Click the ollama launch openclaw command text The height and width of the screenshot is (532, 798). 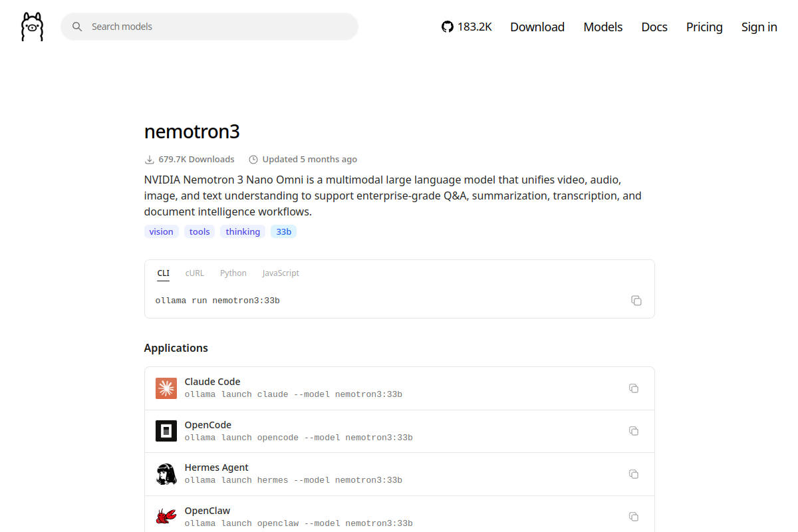299,523
